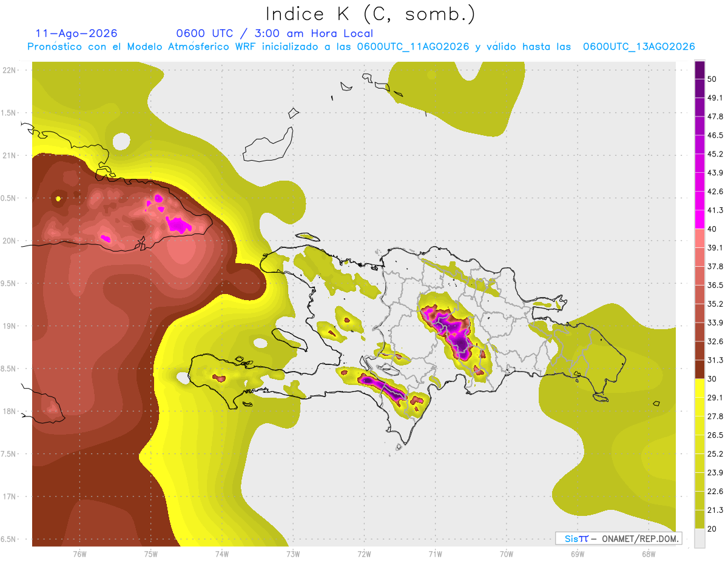Click the colorbar label "33.9"

tap(715, 323)
